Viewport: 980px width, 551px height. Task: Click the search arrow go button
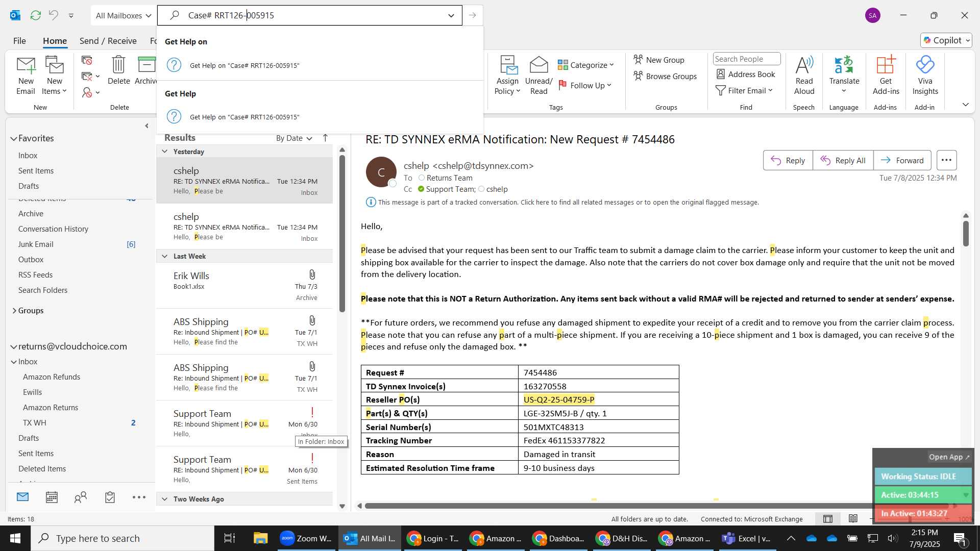473,15
